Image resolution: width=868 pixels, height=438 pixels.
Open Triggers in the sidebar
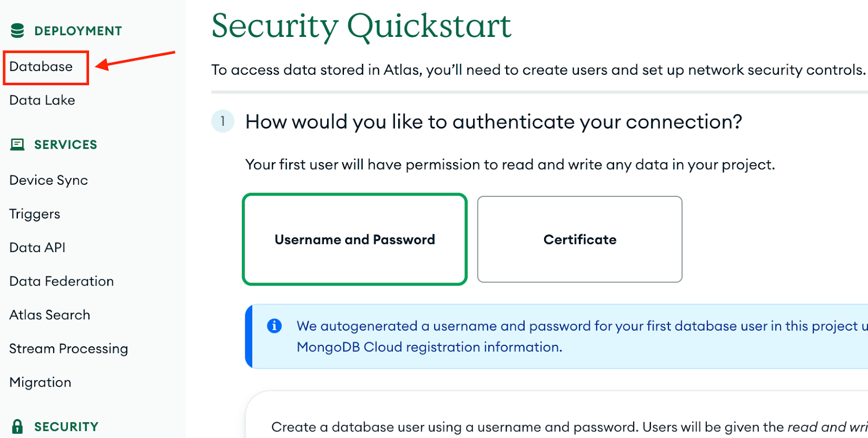click(35, 214)
